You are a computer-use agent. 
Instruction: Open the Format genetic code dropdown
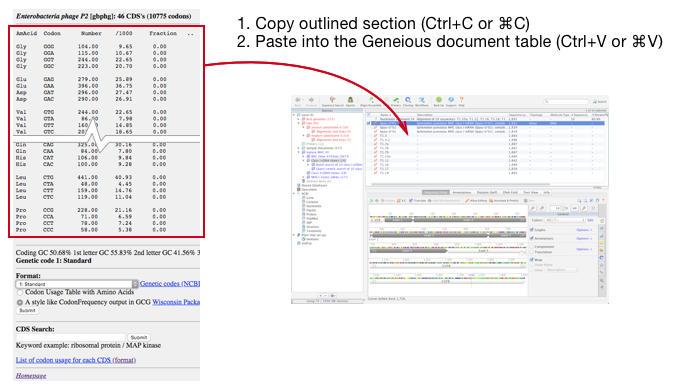pos(77,284)
